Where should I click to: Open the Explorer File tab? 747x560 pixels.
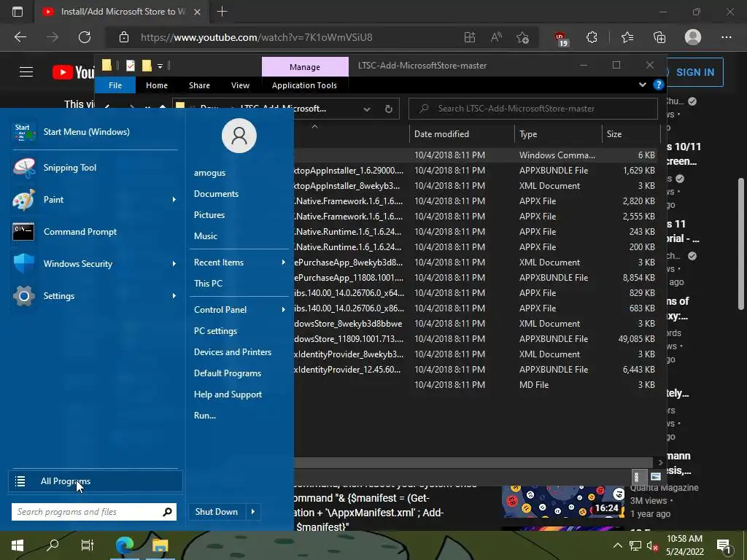click(115, 85)
